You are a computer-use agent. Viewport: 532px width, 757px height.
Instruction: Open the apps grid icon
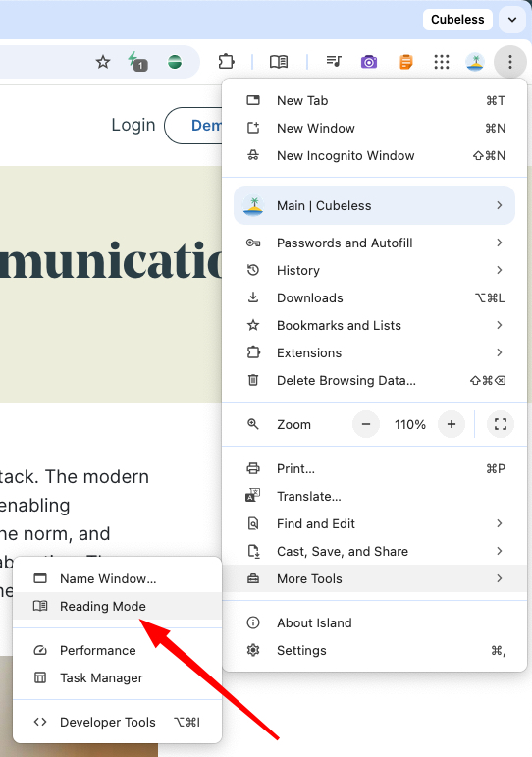pyautogui.click(x=442, y=62)
